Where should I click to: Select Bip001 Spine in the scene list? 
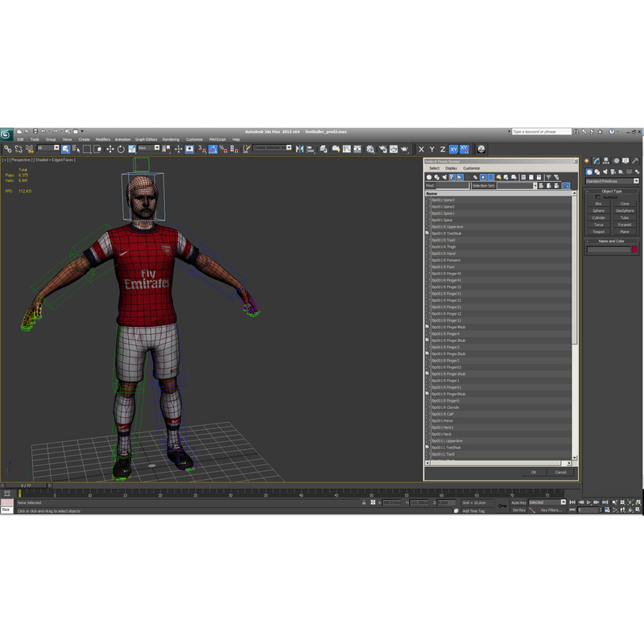pos(449,221)
